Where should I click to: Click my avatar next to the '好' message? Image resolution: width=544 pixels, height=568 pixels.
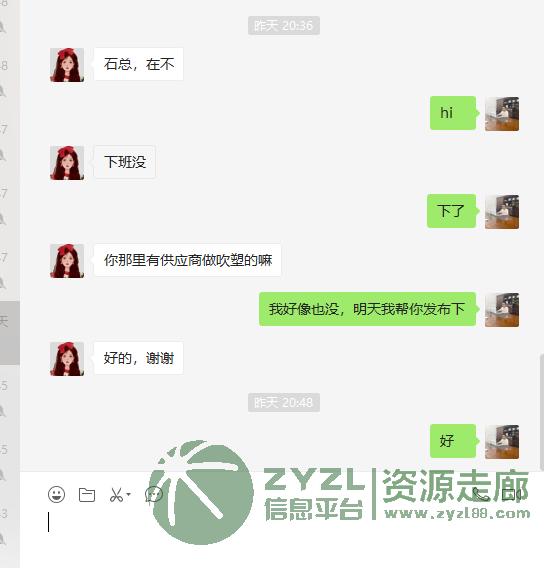[x=502, y=442]
